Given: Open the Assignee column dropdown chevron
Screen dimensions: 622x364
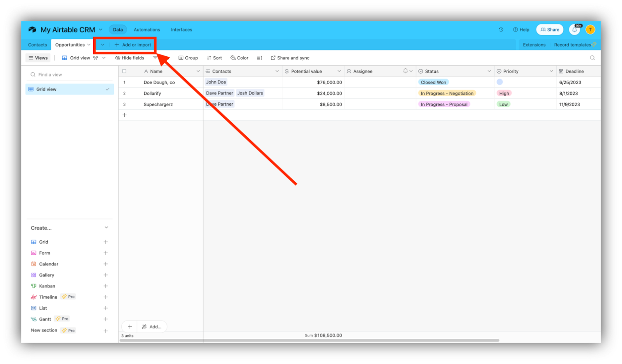Looking at the screenshot, I should (x=411, y=71).
